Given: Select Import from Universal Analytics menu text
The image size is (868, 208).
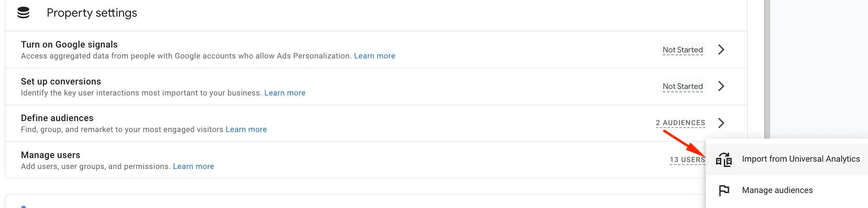Looking at the screenshot, I should (801, 159).
